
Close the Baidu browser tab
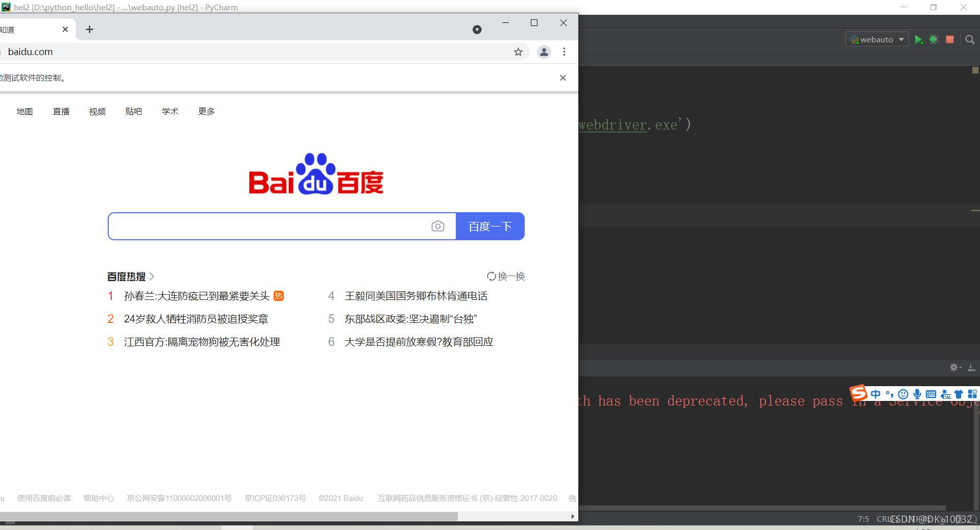coord(65,30)
